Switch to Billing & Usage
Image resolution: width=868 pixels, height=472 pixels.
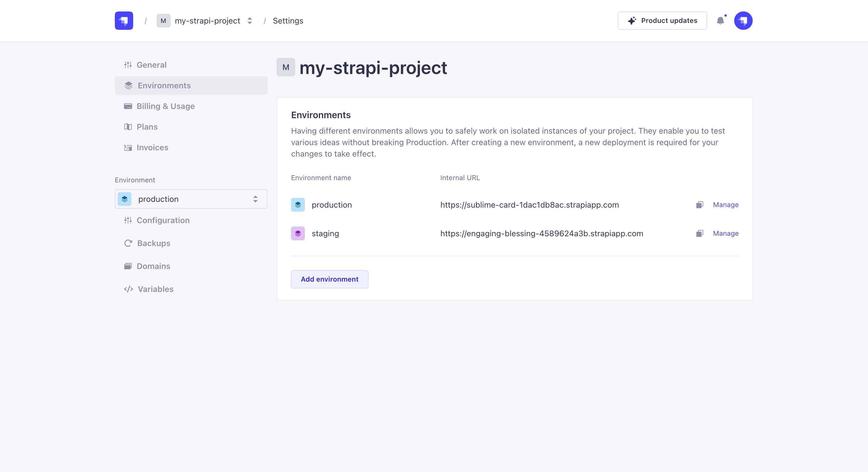point(165,106)
